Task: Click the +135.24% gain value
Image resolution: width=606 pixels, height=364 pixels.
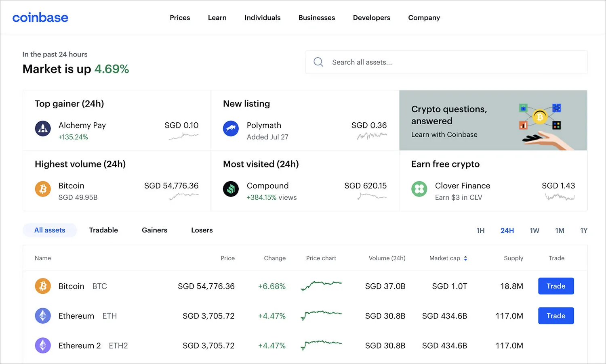Action: [x=73, y=137]
